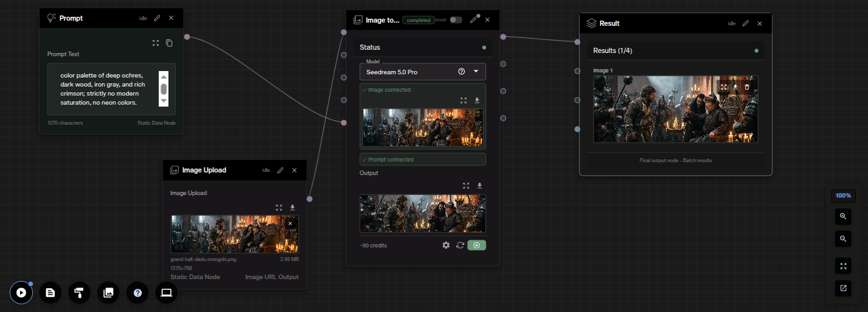This screenshot has height=312, width=868.
Task: Expand the connected input image to fullscreen
Action: pyautogui.click(x=463, y=101)
